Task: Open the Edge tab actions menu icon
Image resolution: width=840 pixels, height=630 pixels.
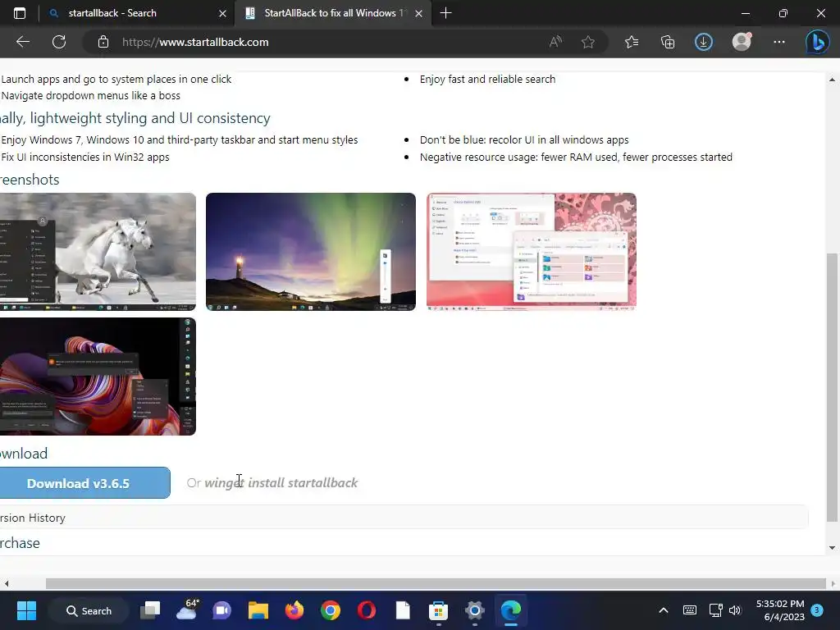Action: (20, 13)
